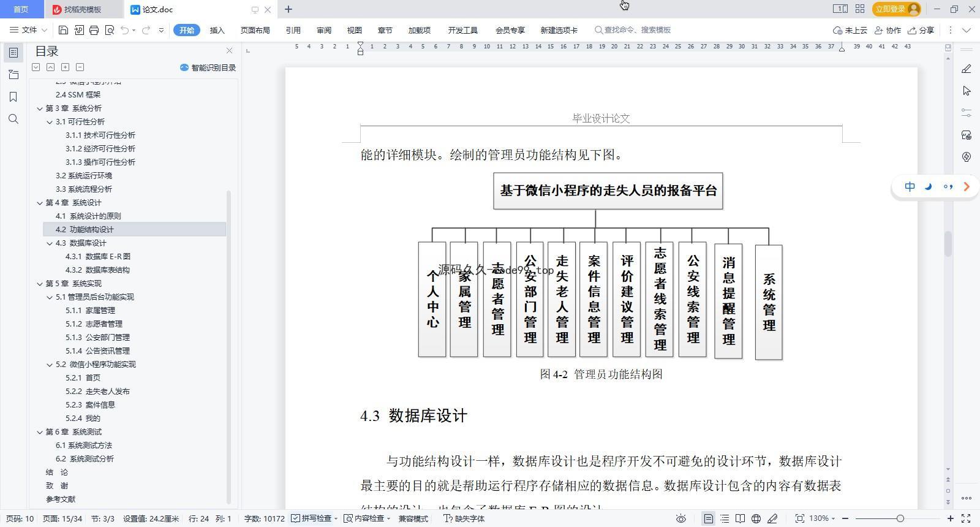Click the Save icon in quick toolbar

(63, 30)
